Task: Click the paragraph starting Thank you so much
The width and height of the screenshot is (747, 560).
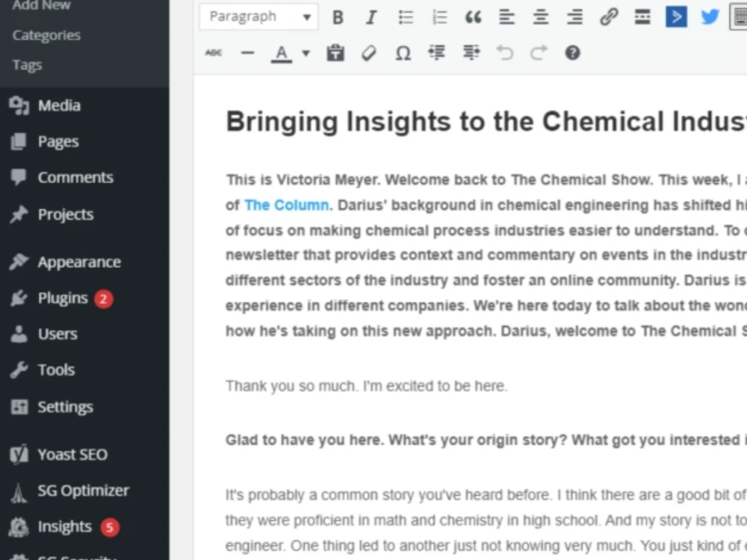Action: (x=366, y=386)
